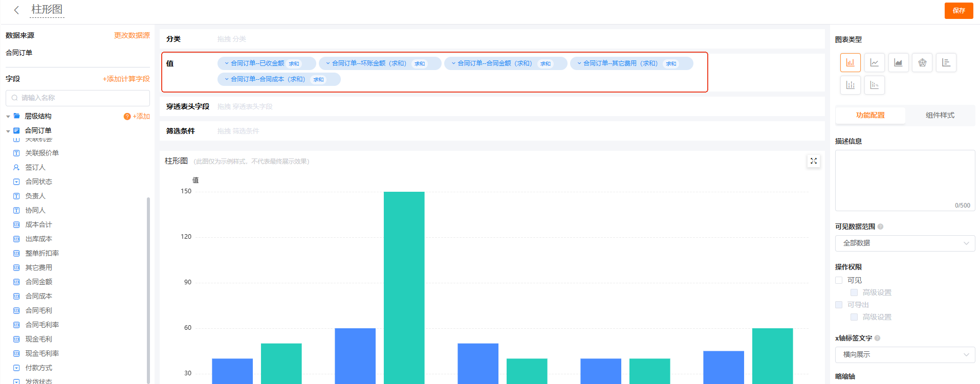The image size is (980, 384).
Task: Select the radar chart type icon
Action: pyautogui.click(x=922, y=63)
